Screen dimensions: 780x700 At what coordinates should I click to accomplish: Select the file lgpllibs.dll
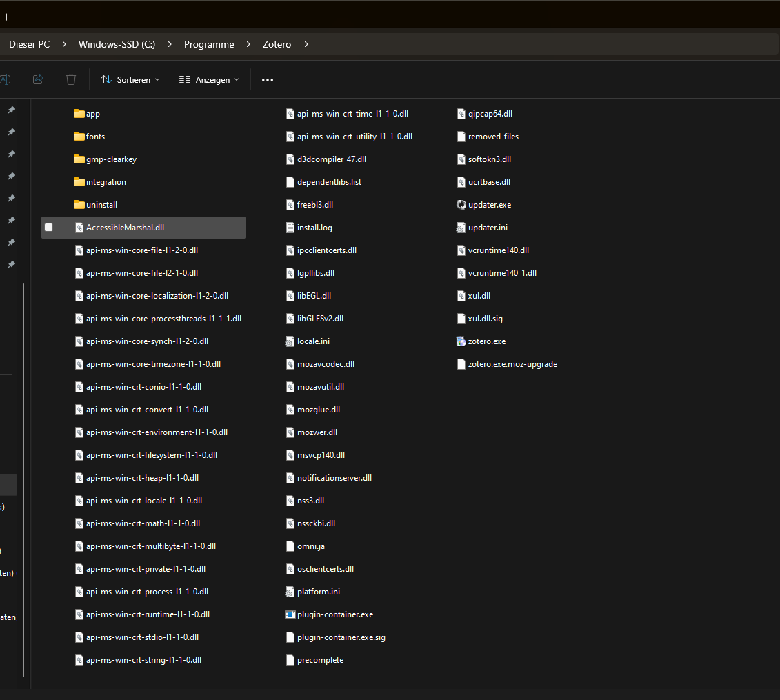[316, 273]
